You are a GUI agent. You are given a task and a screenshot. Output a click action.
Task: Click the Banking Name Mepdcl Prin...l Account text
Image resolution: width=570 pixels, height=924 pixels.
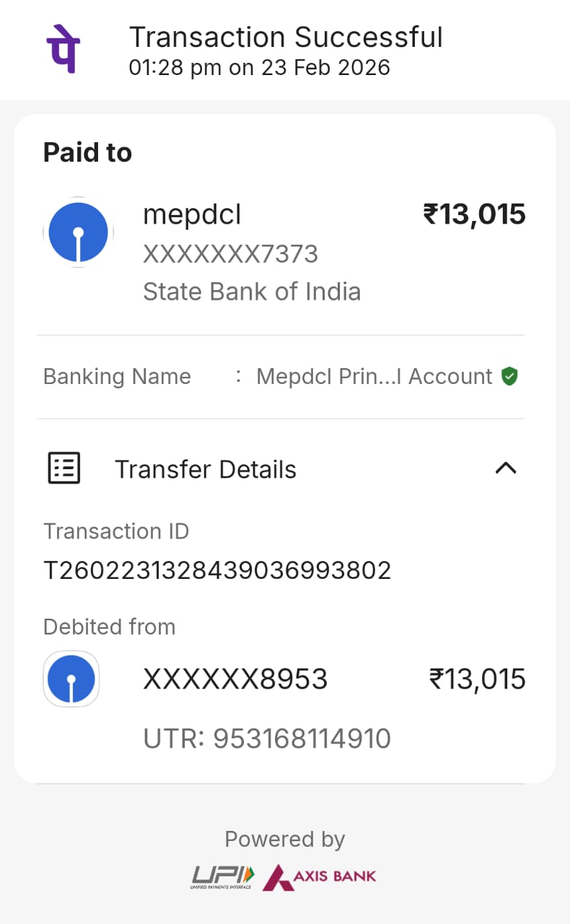click(374, 376)
